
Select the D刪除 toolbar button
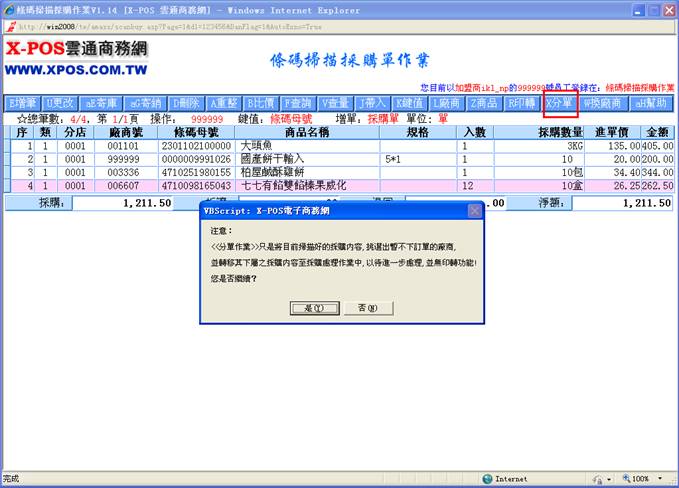pyautogui.click(x=187, y=103)
